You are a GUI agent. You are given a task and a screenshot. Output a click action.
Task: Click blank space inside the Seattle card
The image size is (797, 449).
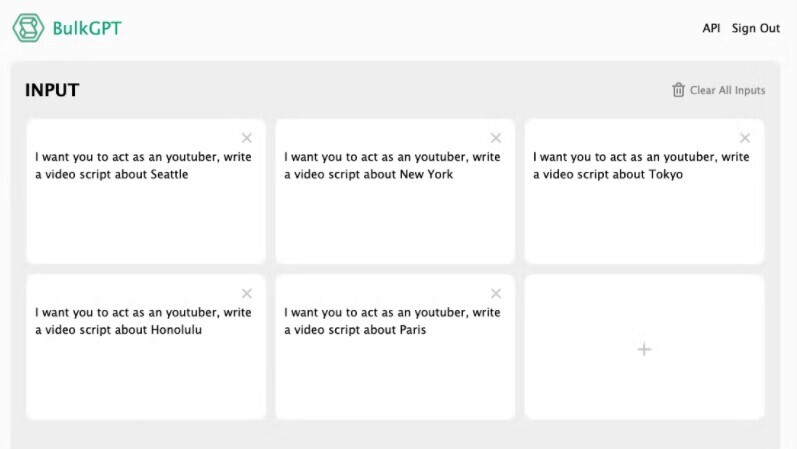(145, 225)
